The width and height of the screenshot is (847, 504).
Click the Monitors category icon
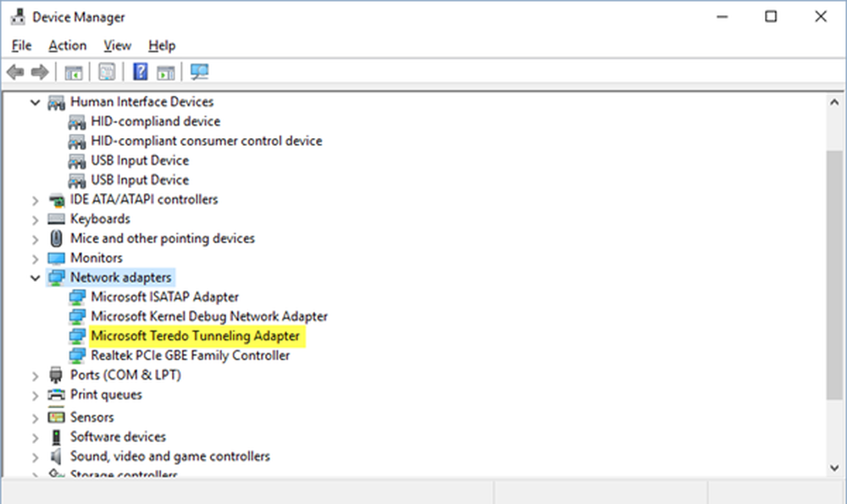coord(56,258)
